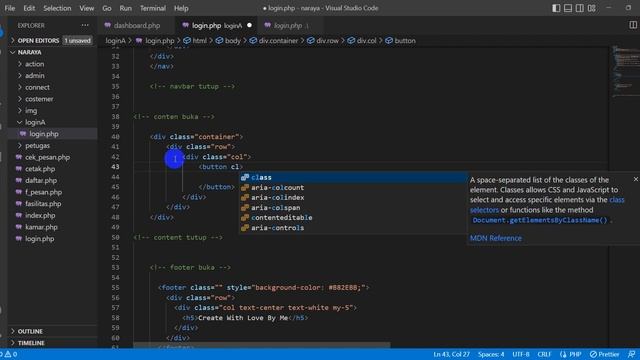Switch to login.php loginA tab
This screenshot has height=360, width=640.
tap(217, 25)
